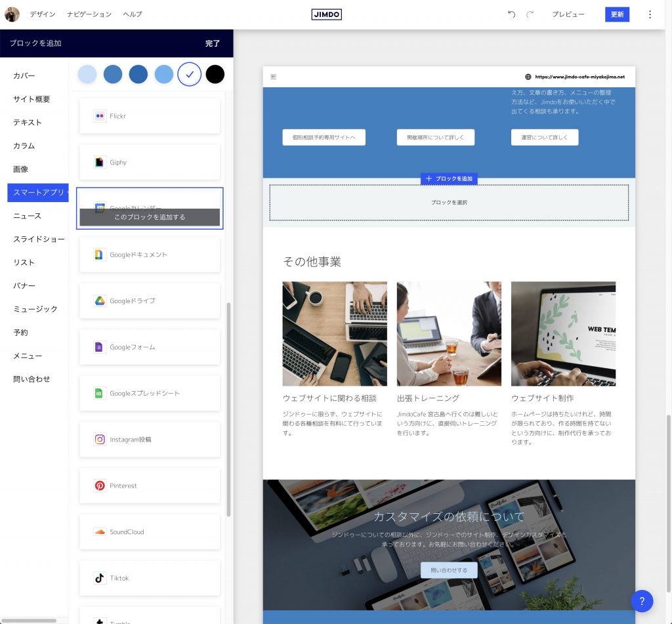The width and height of the screenshot is (672, 624).
Task: Click the user avatar icon
Action: click(12, 14)
